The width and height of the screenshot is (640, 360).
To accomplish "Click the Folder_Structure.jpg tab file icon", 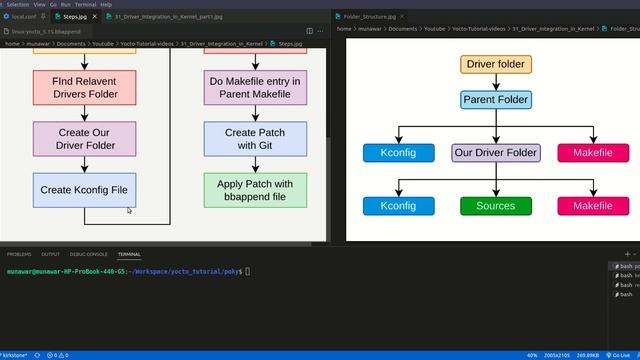I will click(x=338, y=16).
